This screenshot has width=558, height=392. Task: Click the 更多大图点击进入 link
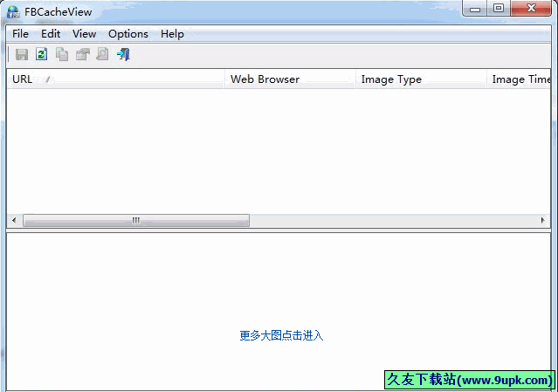point(281,335)
